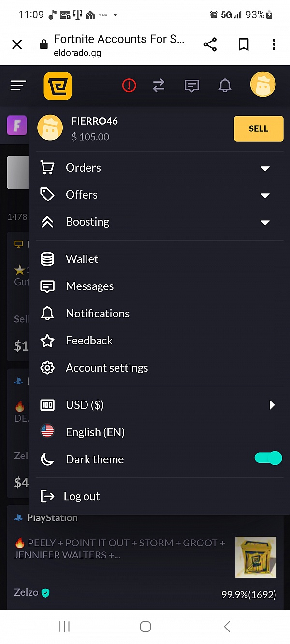Expand the Orders dropdown arrow
The image size is (290, 644).
point(265,168)
